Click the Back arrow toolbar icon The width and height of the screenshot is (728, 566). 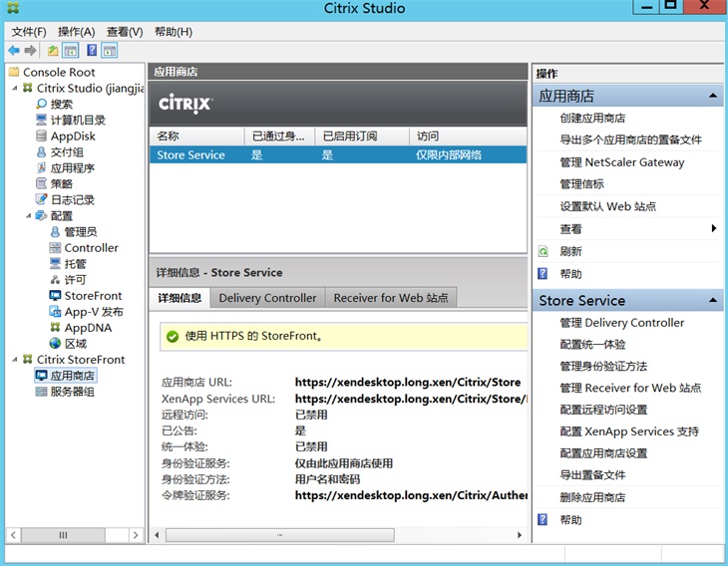[14, 50]
